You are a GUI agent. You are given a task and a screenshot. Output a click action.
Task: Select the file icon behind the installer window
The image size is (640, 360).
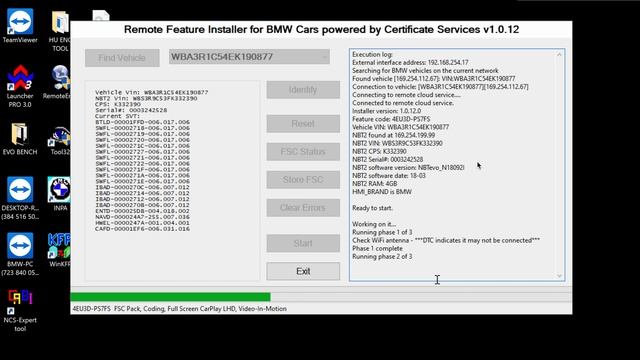coord(101,16)
